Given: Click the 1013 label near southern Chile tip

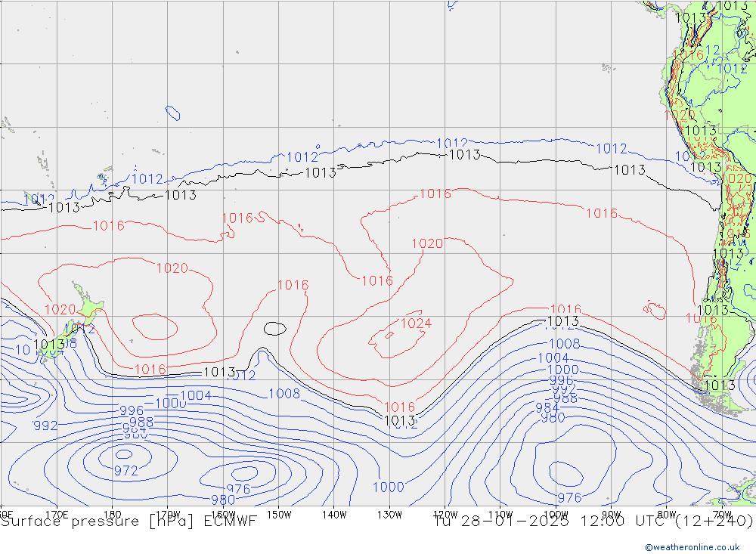Looking at the screenshot, I should 719,385.
